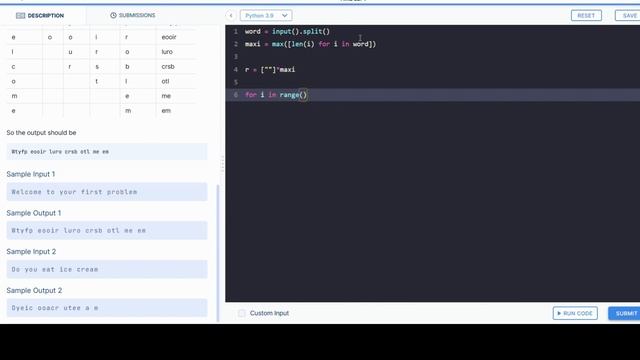Click the Custom Input label
The height and width of the screenshot is (360, 640).
tap(269, 313)
